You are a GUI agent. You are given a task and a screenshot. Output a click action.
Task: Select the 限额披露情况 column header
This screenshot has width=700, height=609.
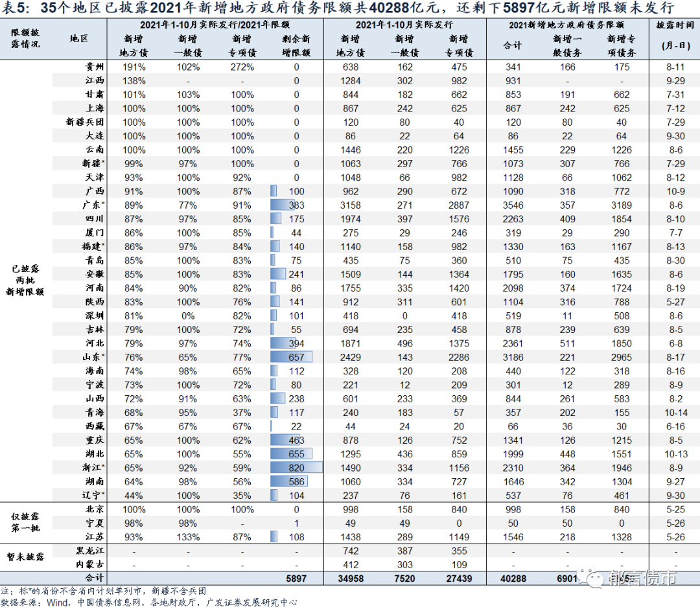pos(25,38)
